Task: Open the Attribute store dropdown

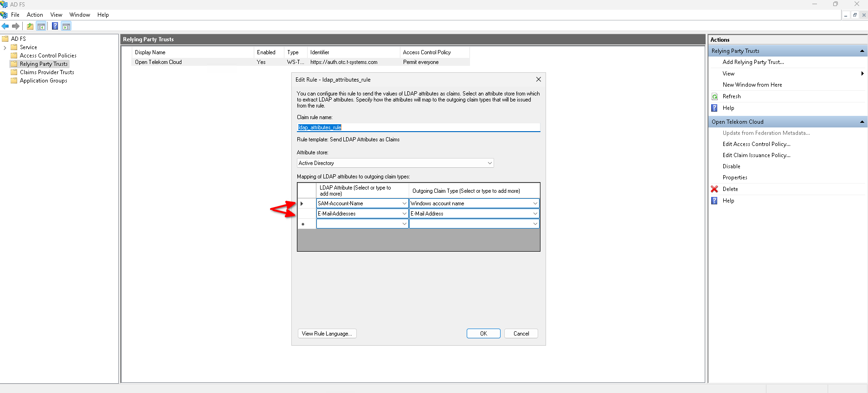Action: coord(489,163)
